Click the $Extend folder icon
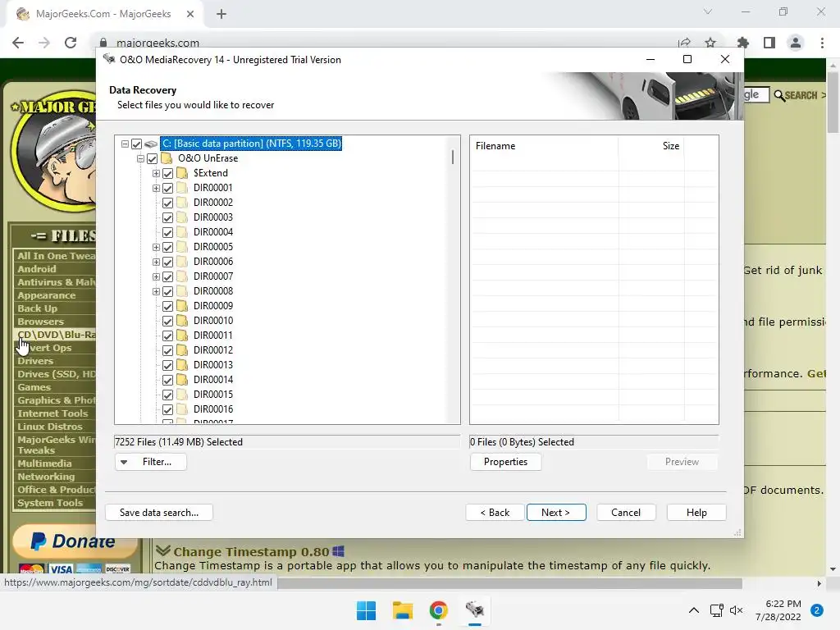Screen dimensions: 840x630 [x=182, y=173]
